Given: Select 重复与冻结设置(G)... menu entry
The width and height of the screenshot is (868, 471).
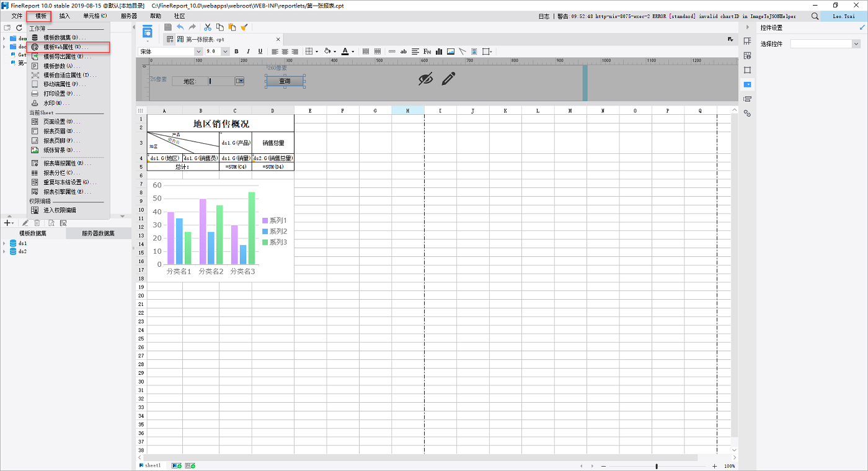Looking at the screenshot, I should tap(68, 182).
